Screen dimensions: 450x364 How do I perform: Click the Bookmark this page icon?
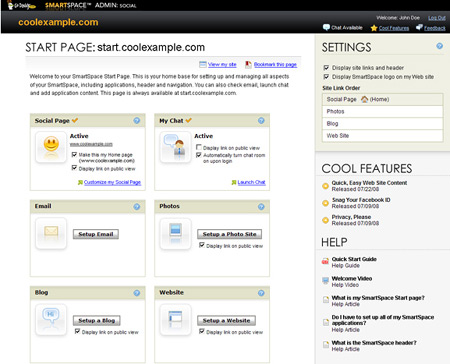[248, 64]
